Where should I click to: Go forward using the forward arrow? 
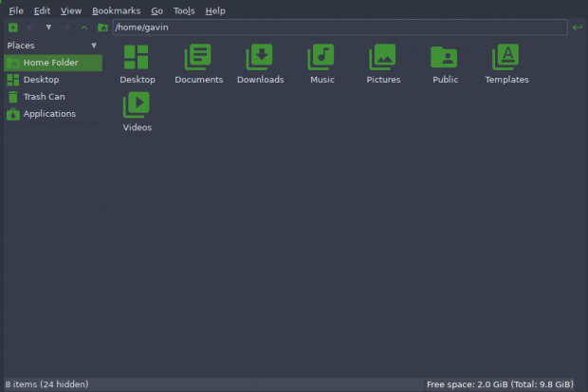[x=66, y=28]
